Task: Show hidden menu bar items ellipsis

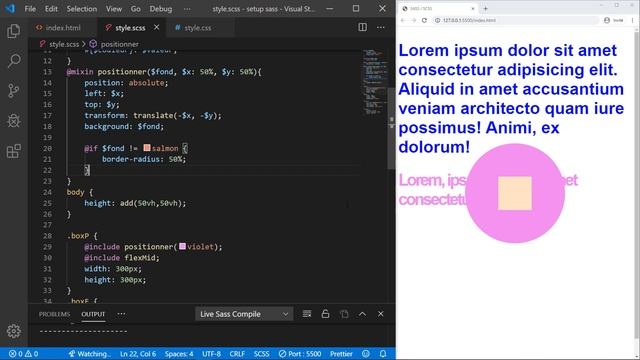Action: tap(187, 9)
